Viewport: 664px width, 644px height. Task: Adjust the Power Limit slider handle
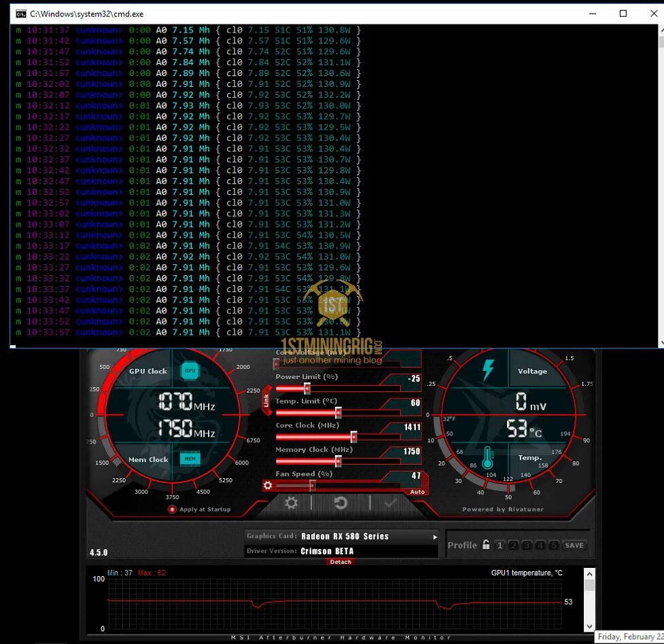click(307, 388)
